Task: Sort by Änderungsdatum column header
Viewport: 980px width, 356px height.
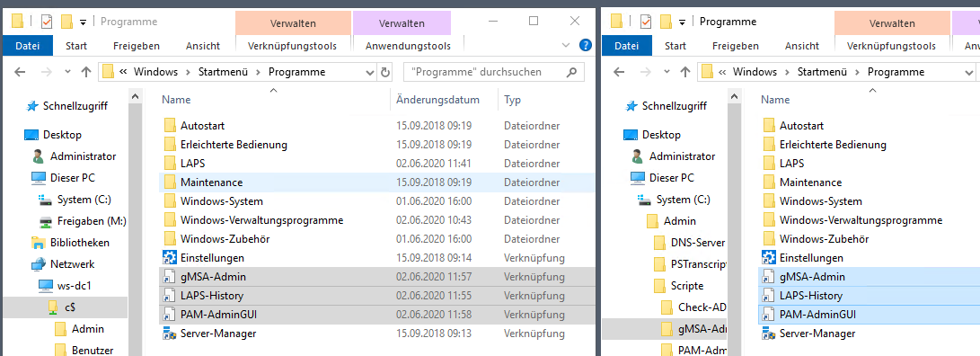Action: tap(437, 100)
